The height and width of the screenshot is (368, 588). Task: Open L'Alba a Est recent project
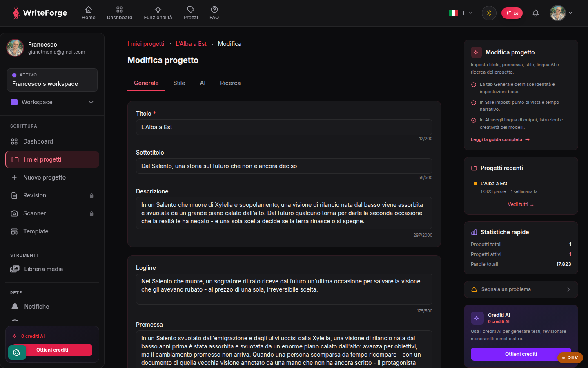coord(521,187)
